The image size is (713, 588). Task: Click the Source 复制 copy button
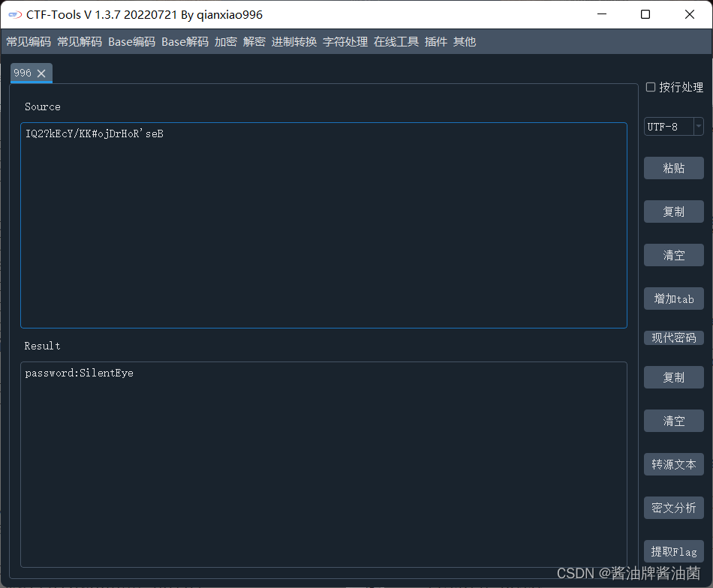674,211
